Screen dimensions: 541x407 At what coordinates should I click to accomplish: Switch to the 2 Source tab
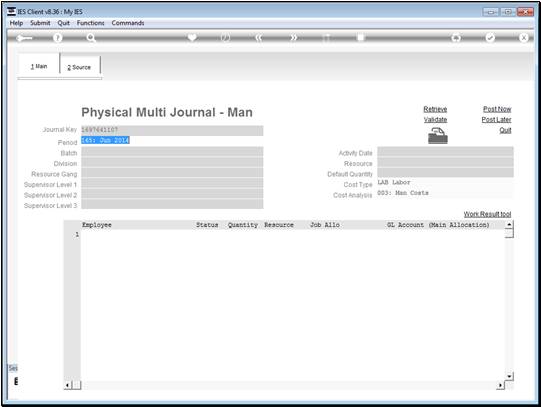click(79, 66)
